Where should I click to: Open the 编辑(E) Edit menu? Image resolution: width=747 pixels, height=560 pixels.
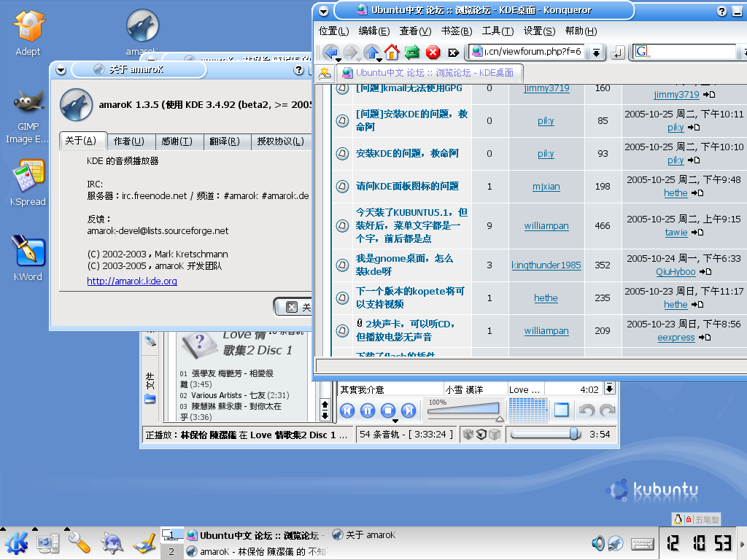(x=374, y=31)
